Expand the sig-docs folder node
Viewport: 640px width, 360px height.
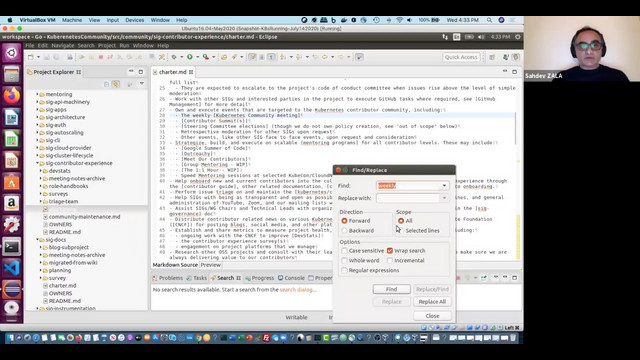click(38, 240)
